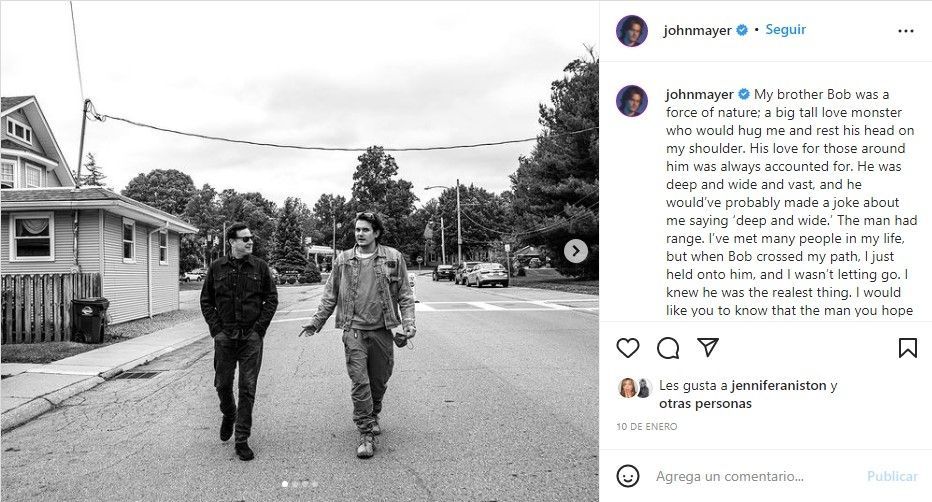The image size is (932, 502).
Task: Share the post via paper plane icon
Action: [708, 347]
